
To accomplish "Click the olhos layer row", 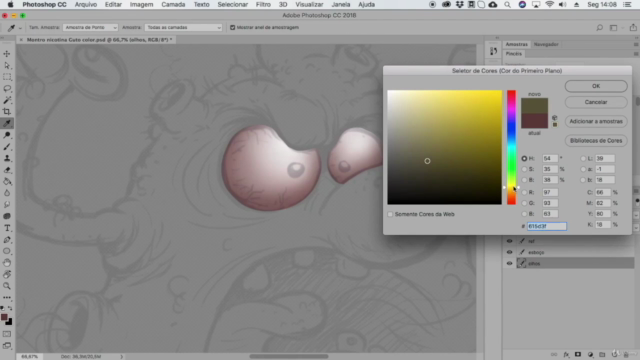I will pyautogui.click(x=569, y=263).
